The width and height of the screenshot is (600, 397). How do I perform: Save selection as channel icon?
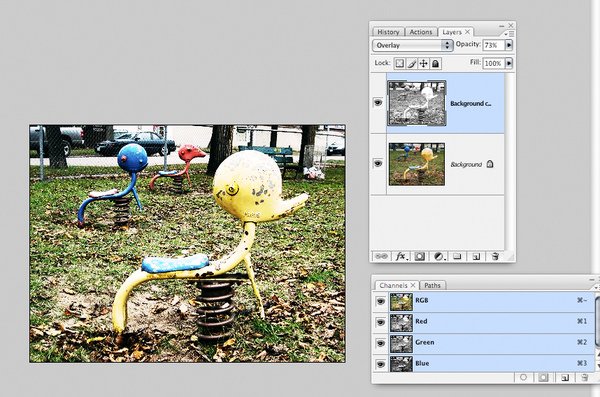tap(543, 378)
